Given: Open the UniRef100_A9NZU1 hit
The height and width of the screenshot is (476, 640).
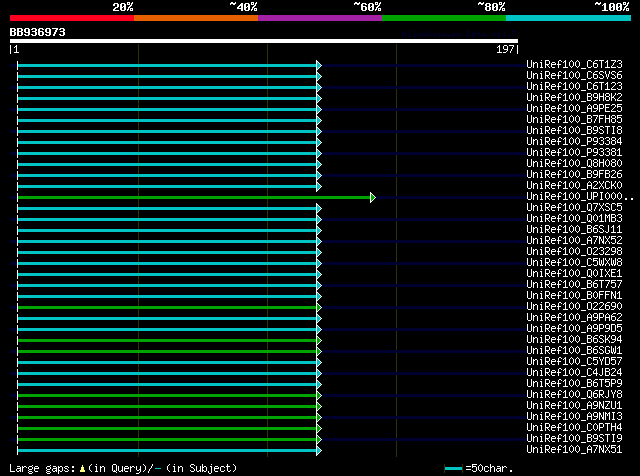Looking at the screenshot, I should coord(574,406).
